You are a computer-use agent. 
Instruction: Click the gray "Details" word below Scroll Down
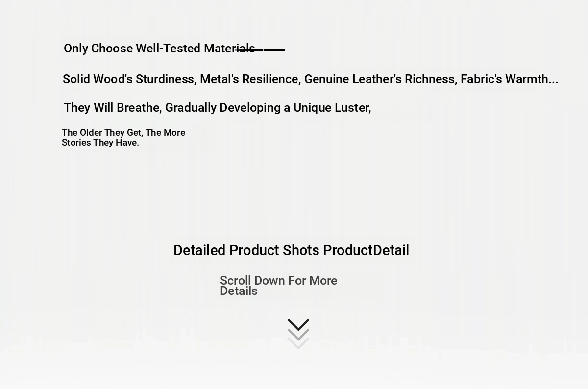(239, 291)
